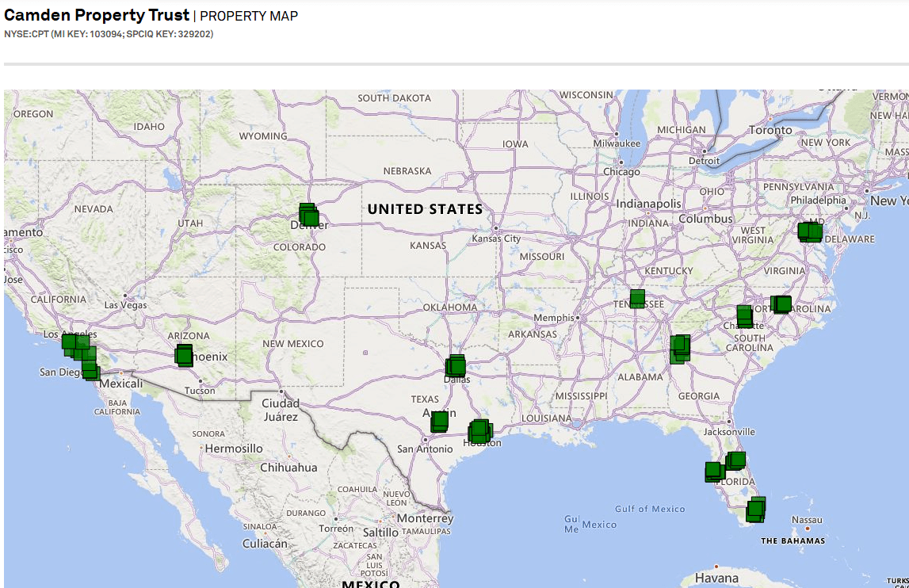The width and height of the screenshot is (909, 588).
Task: Click the Hermosillo city label
Action: point(234,449)
